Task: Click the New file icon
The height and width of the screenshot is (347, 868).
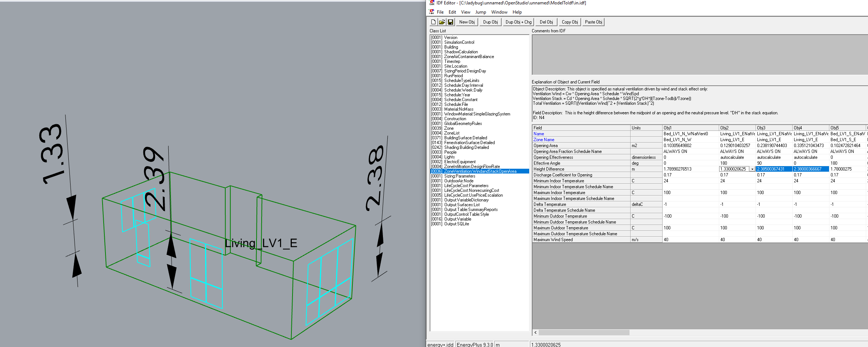Action: 433,22
